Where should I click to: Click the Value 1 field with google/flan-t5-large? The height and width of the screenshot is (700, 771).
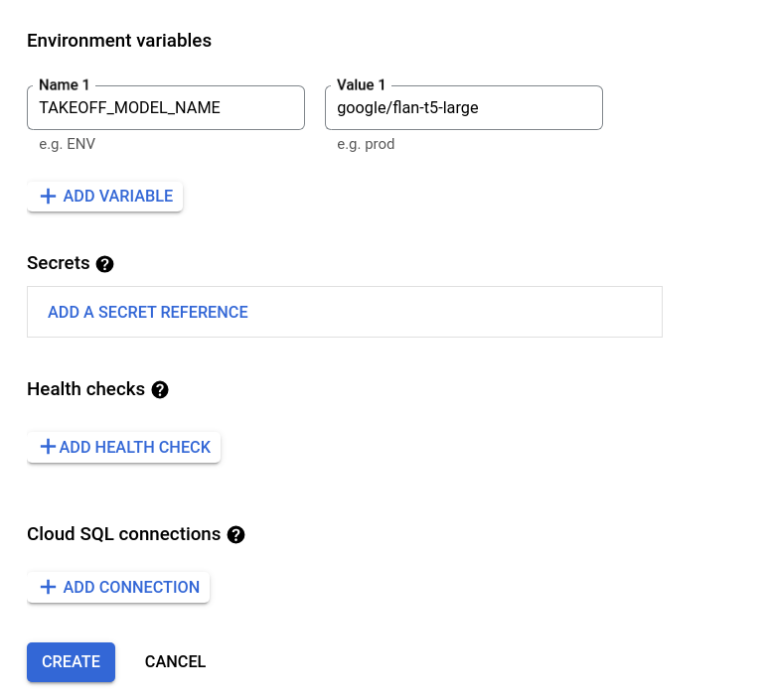[464, 107]
